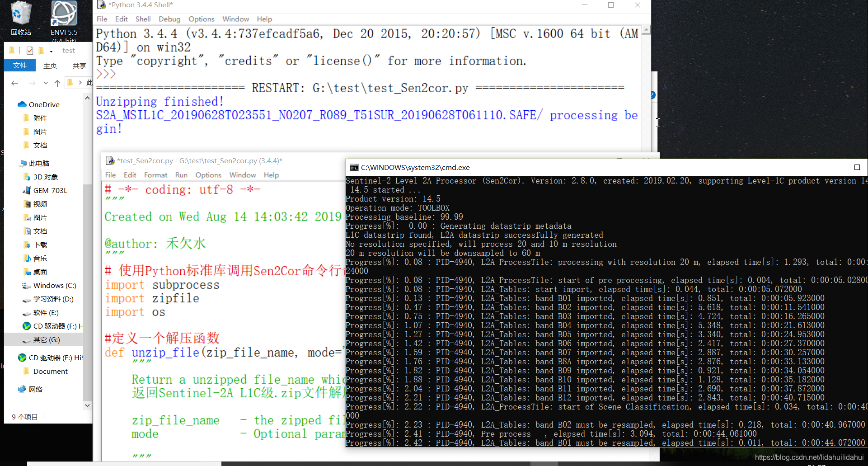Click the cmd.exe window title icon

click(354, 167)
